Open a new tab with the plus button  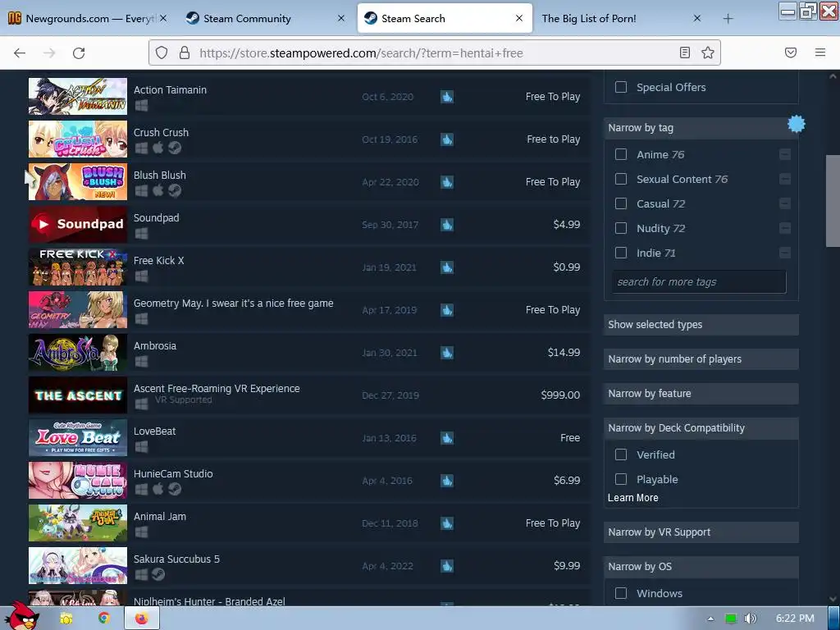(x=728, y=19)
